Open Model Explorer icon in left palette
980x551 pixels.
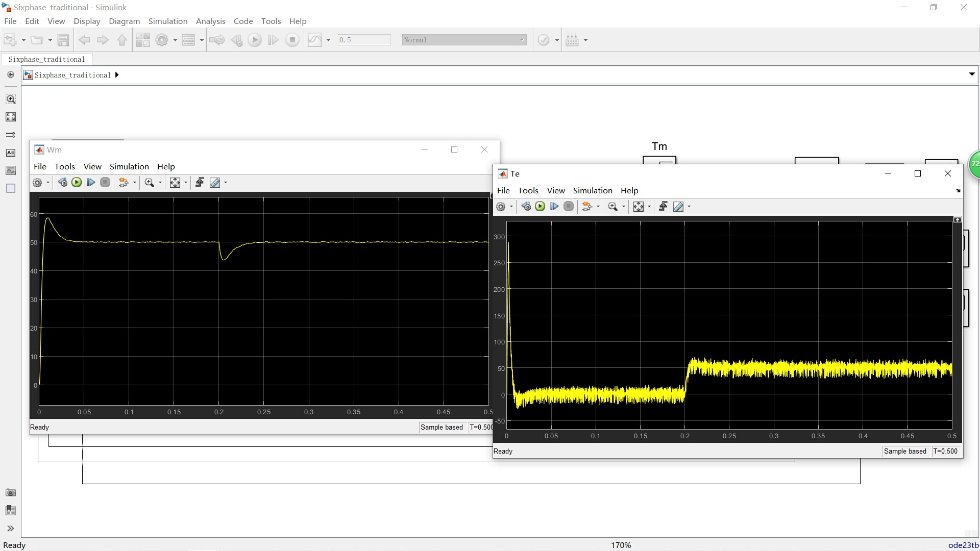10,510
